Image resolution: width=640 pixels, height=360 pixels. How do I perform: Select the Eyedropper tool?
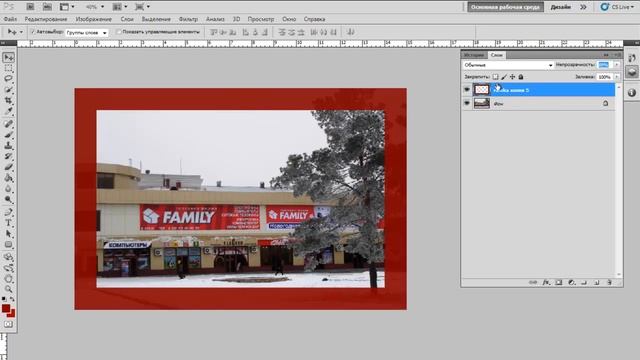[x=9, y=110]
